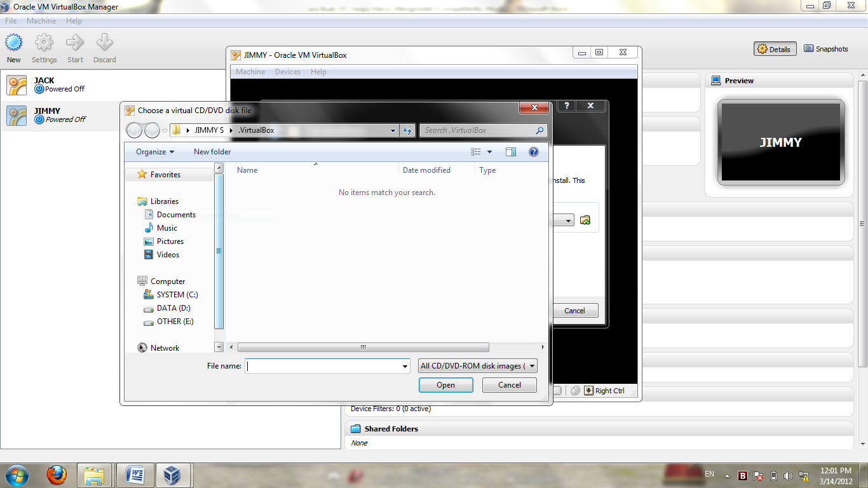
Task: Click New folder in the file dialog
Action: [212, 152]
